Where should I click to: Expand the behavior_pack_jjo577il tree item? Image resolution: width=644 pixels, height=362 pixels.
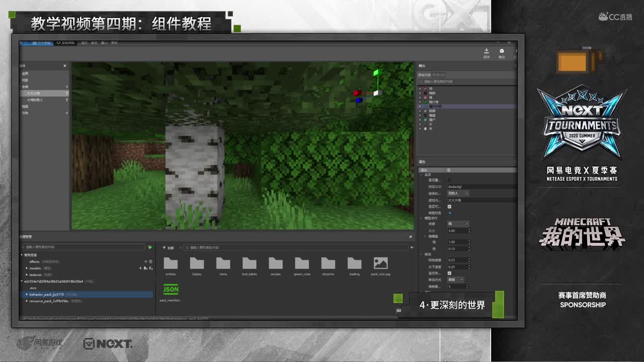pyautogui.click(x=27, y=295)
